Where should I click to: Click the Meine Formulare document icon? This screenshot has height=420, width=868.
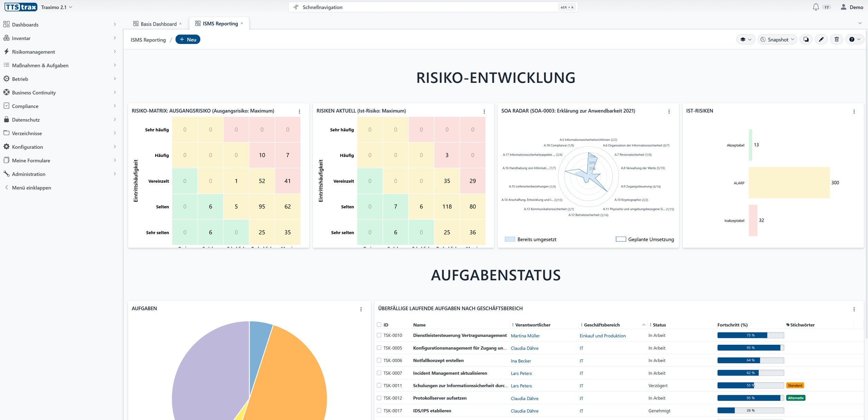pos(6,160)
